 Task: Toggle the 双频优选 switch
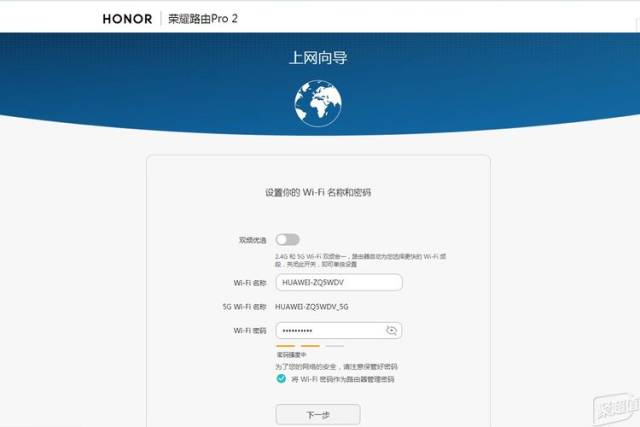pos(287,240)
